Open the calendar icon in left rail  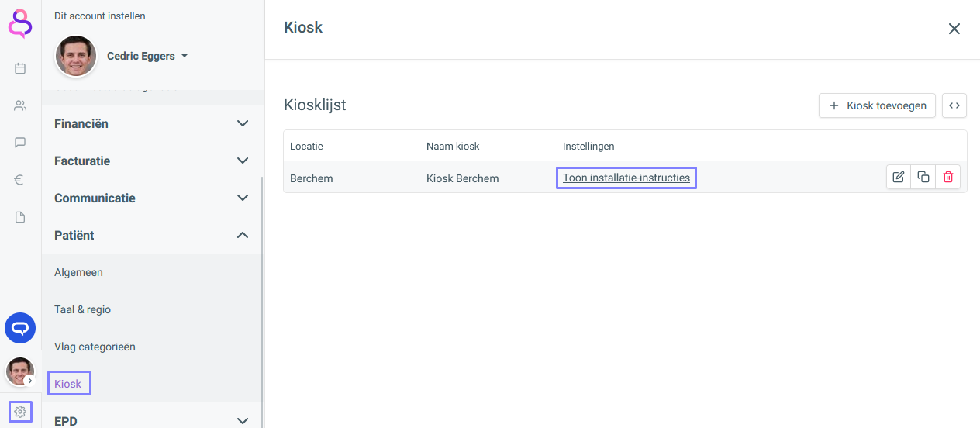click(20, 68)
